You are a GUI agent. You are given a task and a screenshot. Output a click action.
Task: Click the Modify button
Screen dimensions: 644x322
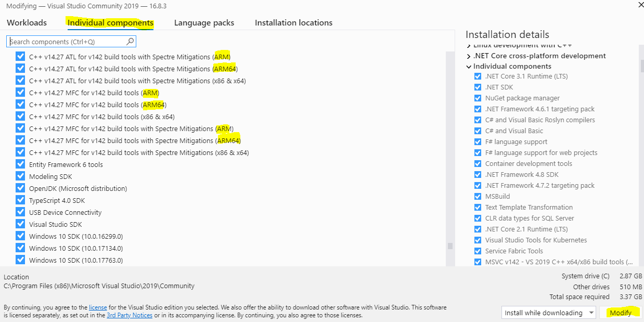point(621,312)
